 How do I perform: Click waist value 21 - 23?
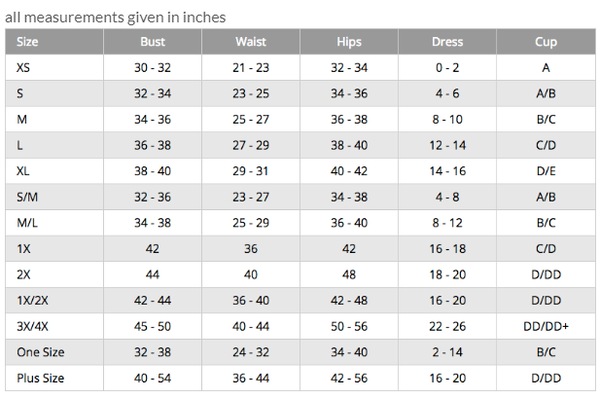click(251, 68)
